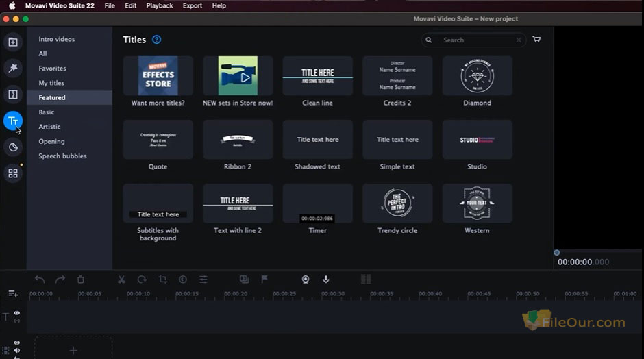
Task: Open the Clip properties sliders icon
Action: pos(203,280)
